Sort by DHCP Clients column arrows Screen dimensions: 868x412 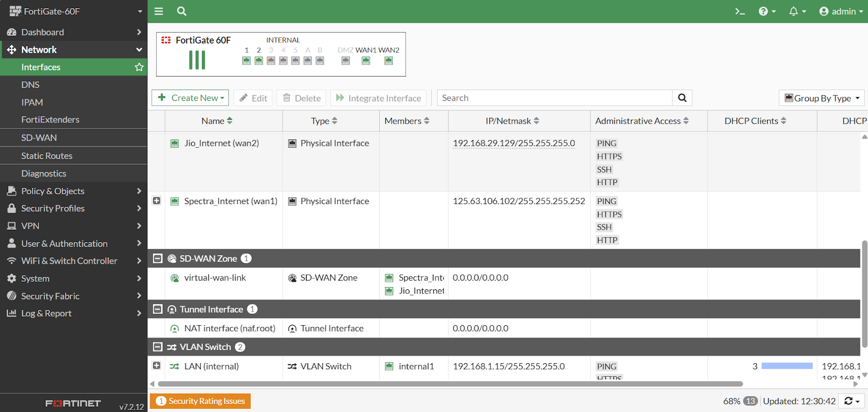pos(783,121)
